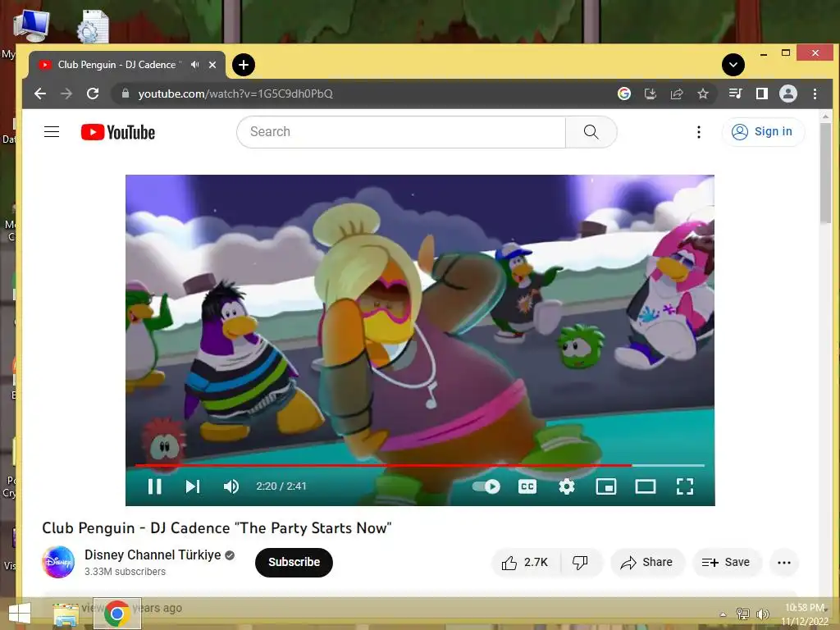Dislike the video
This screenshot has height=630, width=840.
(580, 563)
